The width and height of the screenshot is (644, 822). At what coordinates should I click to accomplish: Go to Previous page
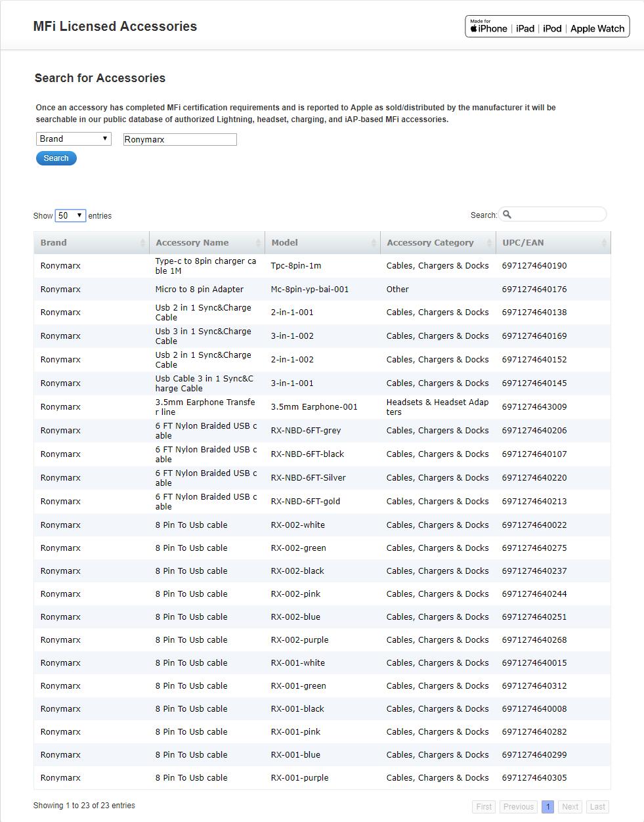click(x=519, y=807)
